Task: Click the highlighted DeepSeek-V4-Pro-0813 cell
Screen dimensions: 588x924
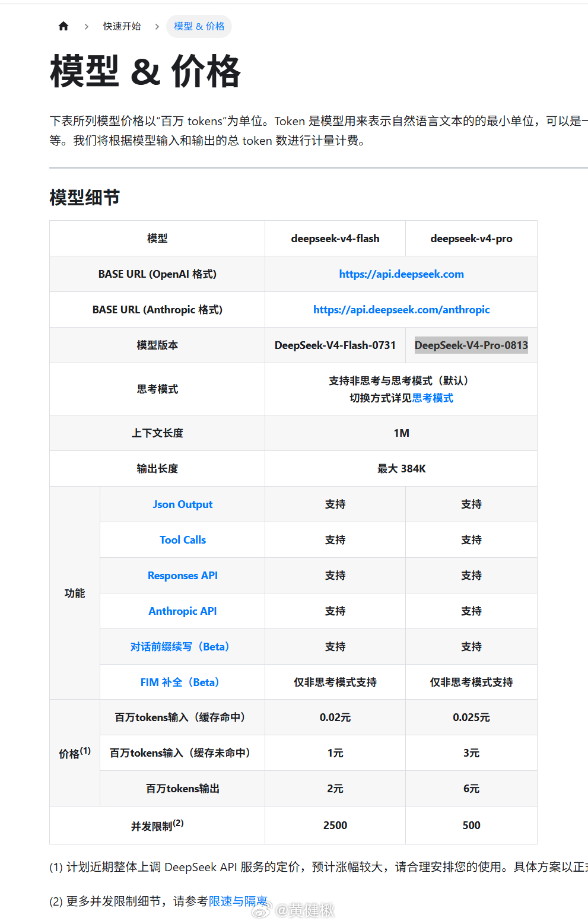Action: coord(471,345)
